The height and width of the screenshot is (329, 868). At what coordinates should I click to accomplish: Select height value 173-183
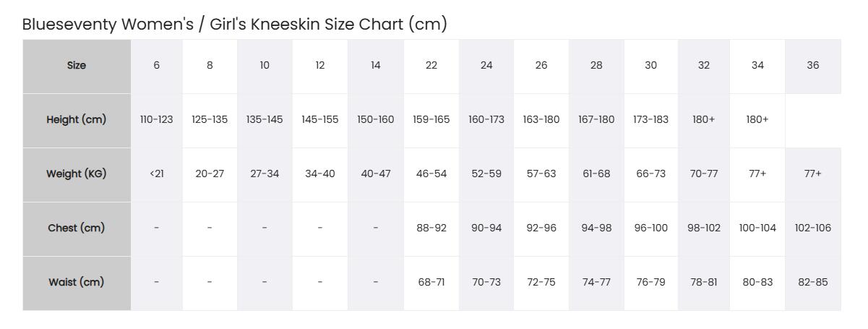pyautogui.click(x=651, y=120)
